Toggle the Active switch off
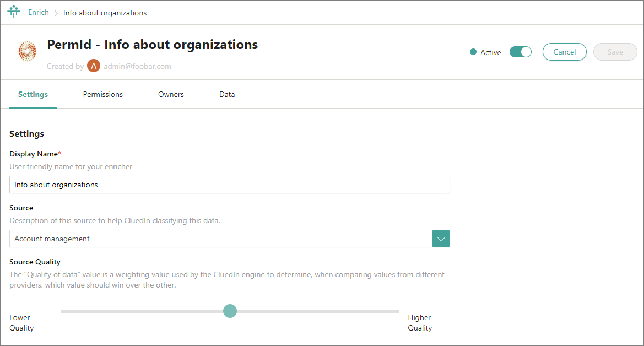Viewport: 644px width, 346px height. coord(520,52)
